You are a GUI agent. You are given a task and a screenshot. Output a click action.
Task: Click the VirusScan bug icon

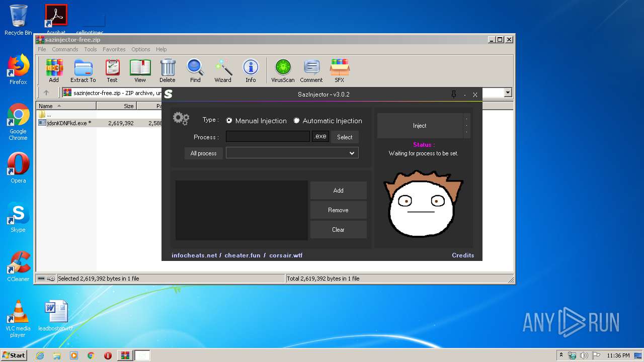click(x=283, y=70)
